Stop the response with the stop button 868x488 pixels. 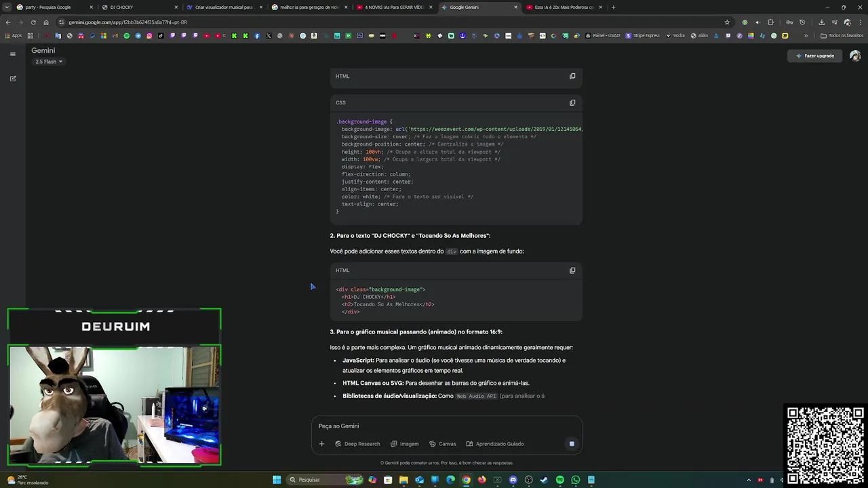(572, 444)
